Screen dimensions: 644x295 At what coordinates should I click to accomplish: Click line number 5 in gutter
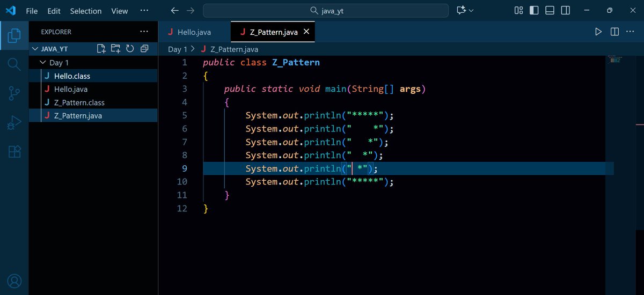tap(185, 115)
